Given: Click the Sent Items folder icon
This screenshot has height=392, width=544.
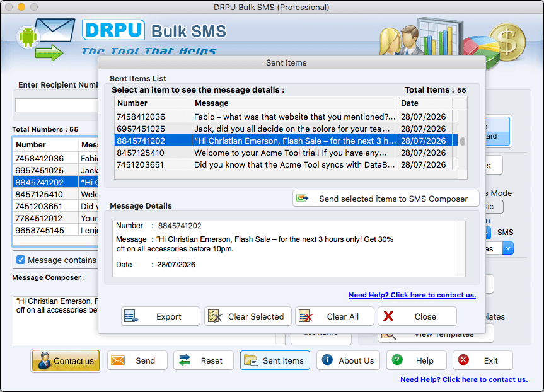Looking at the screenshot, I should point(251,360).
